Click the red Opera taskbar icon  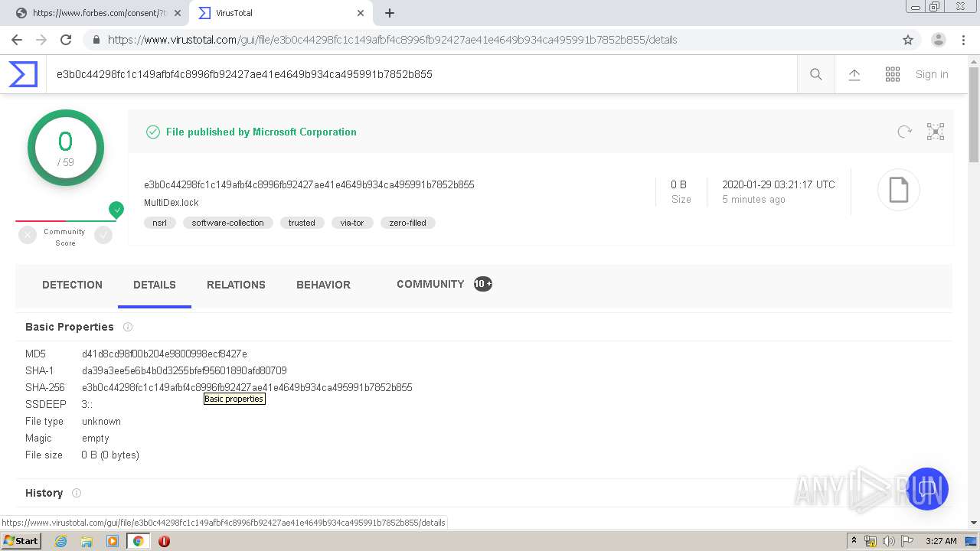[x=164, y=541]
